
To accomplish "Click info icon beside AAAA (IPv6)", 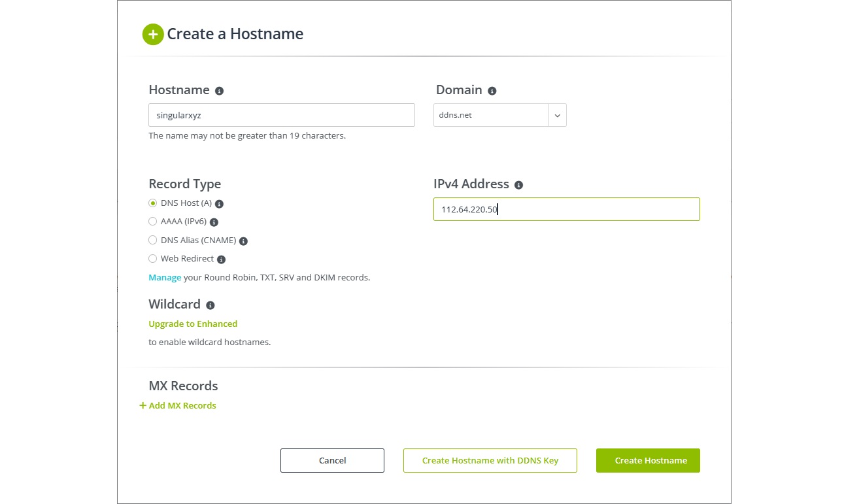I will (x=214, y=222).
